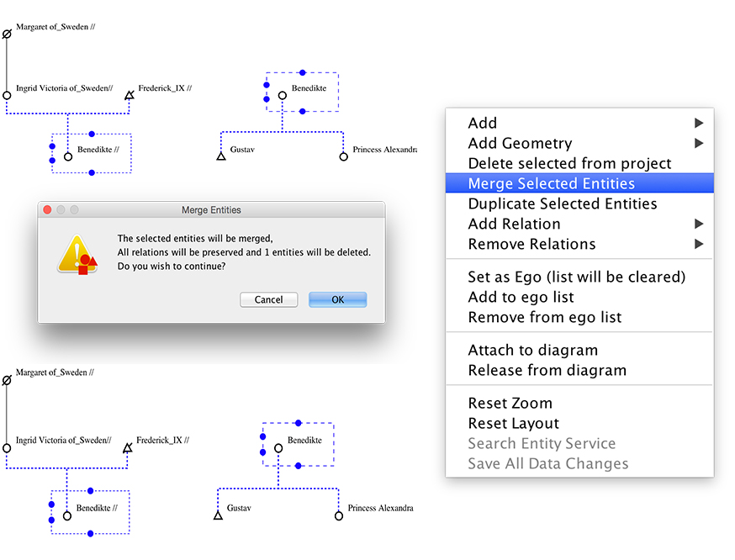Choose Duplicate Selected Entities
The height and width of the screenshot is (560, 735).
click(x=579, y=203)
